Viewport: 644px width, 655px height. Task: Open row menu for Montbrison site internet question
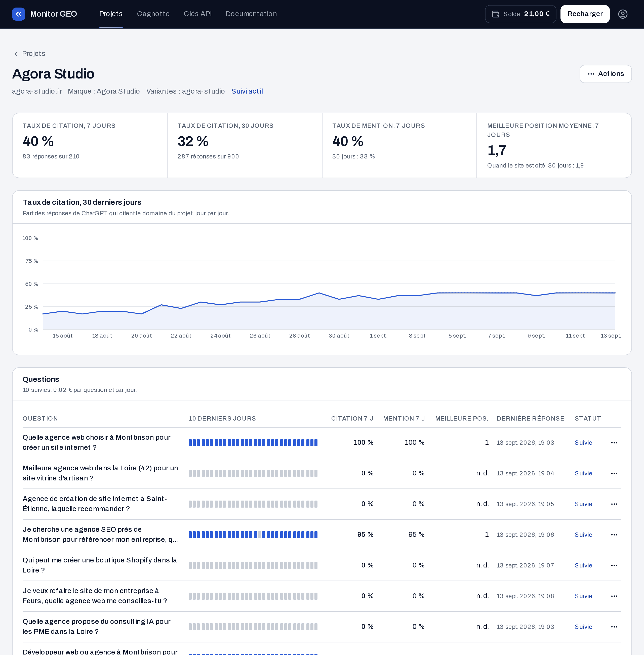pos(614,442)
